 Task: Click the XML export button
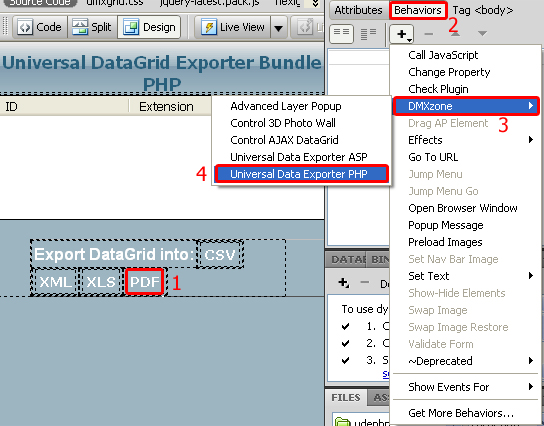[x=55, y=282]
